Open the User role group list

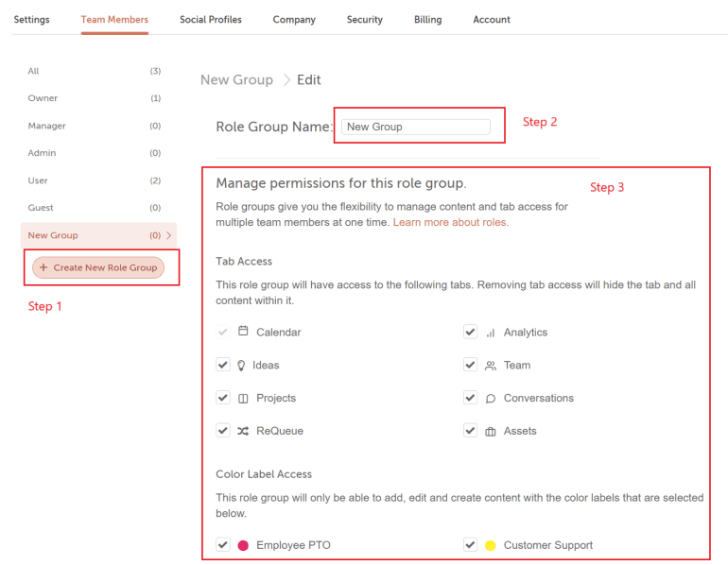(x=38, y=180)
